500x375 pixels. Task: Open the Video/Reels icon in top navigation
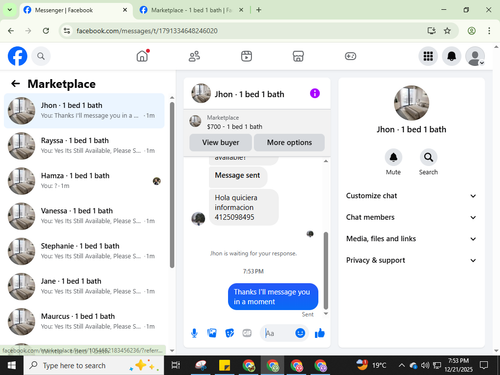246,56
